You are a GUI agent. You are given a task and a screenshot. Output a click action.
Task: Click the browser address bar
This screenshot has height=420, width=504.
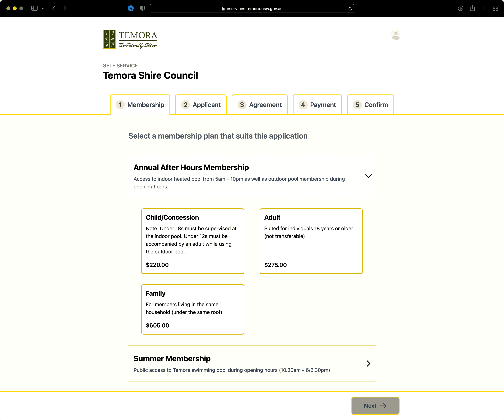click(x=252, y=9)
